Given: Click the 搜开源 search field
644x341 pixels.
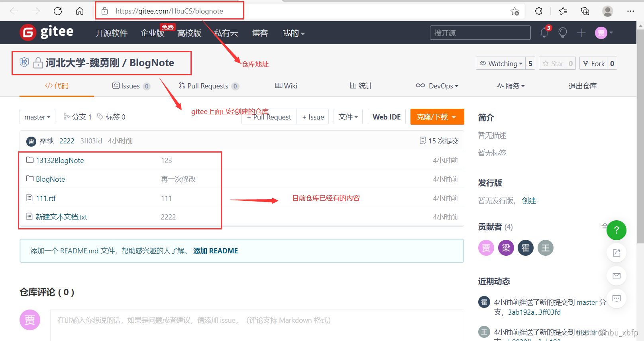Looking at the screenshot, I should pyautogui.click(x=480, y=33).
